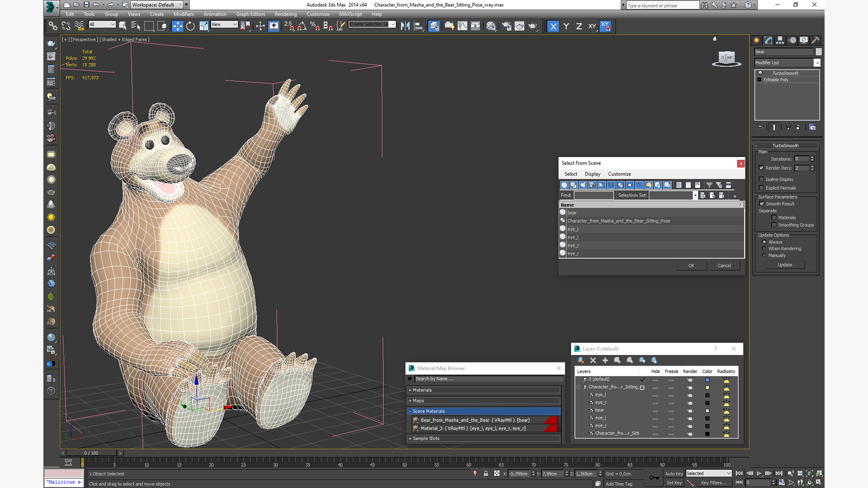Viewport: 868px width, 488px height.
Task: Click the Undo arrow in quick access bar
Action: pos(96,5)
